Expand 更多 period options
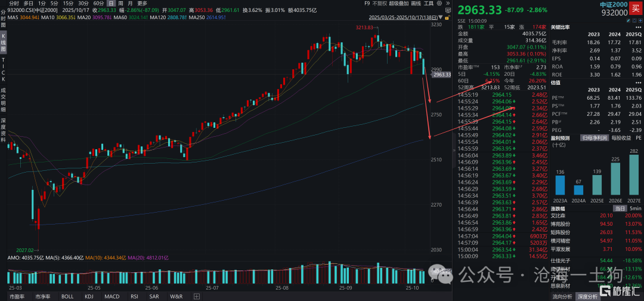This screenshot has height=301, width=644. pos(142,4)
